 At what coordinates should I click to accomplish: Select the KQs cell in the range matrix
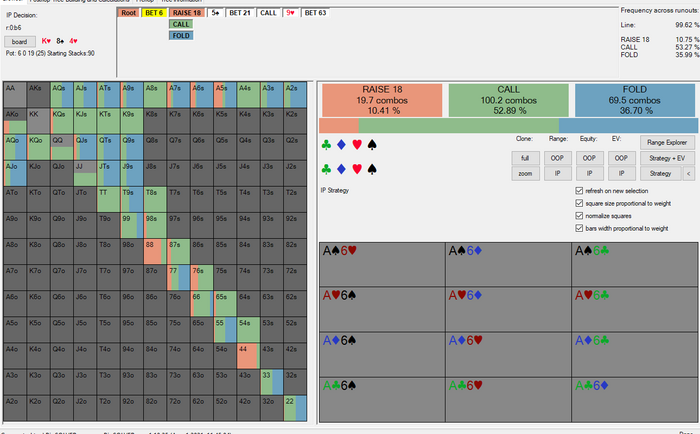coord(62,121)
